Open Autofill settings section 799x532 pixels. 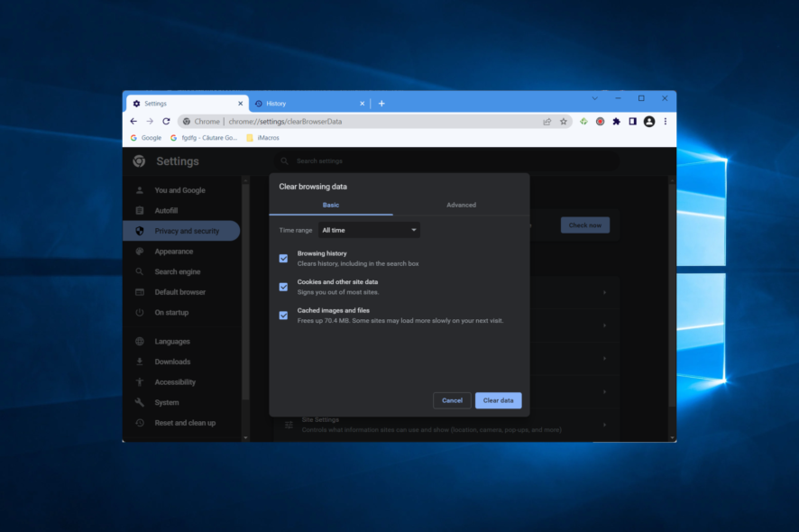coord(181,210)
